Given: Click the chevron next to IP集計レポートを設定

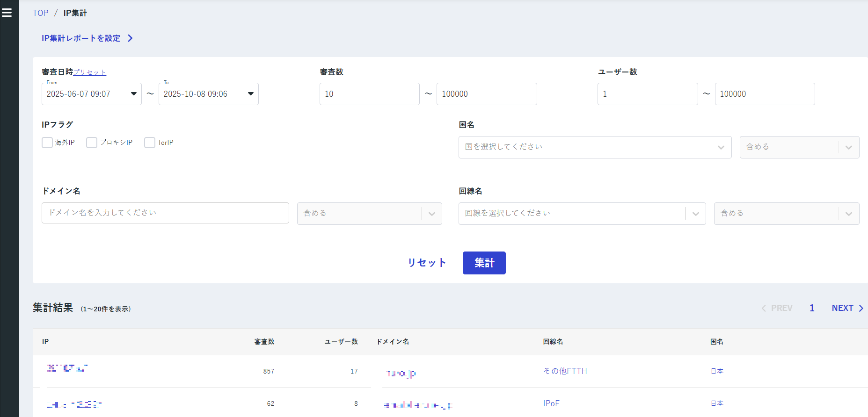Looking at the screenshot, I should pos(130,38).
